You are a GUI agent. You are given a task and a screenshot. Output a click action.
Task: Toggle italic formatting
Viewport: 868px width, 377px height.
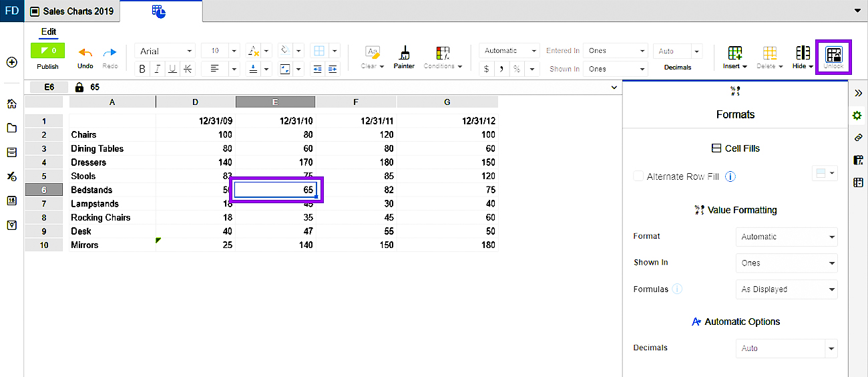(x=158, y=69)
